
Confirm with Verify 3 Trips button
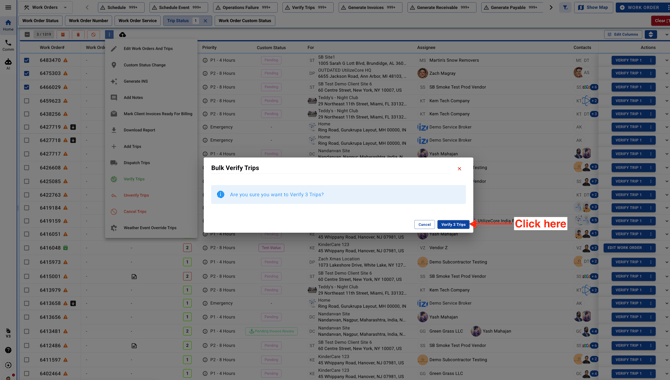pos(453,224)
